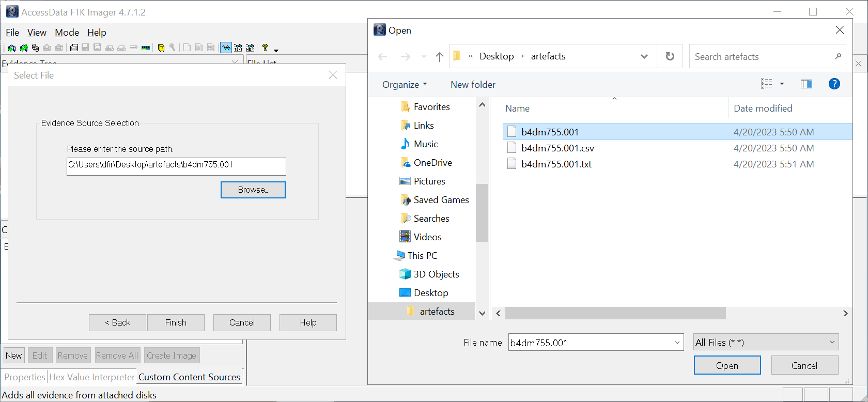The width and height of the screenshot is (868, 402).
Task: Toggle automatic preview mode glasses icon
Action: click(226, 48)
